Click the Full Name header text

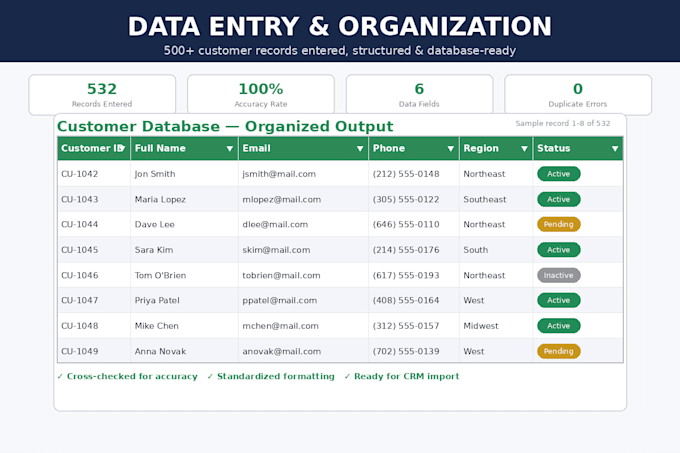pos(160,148)
